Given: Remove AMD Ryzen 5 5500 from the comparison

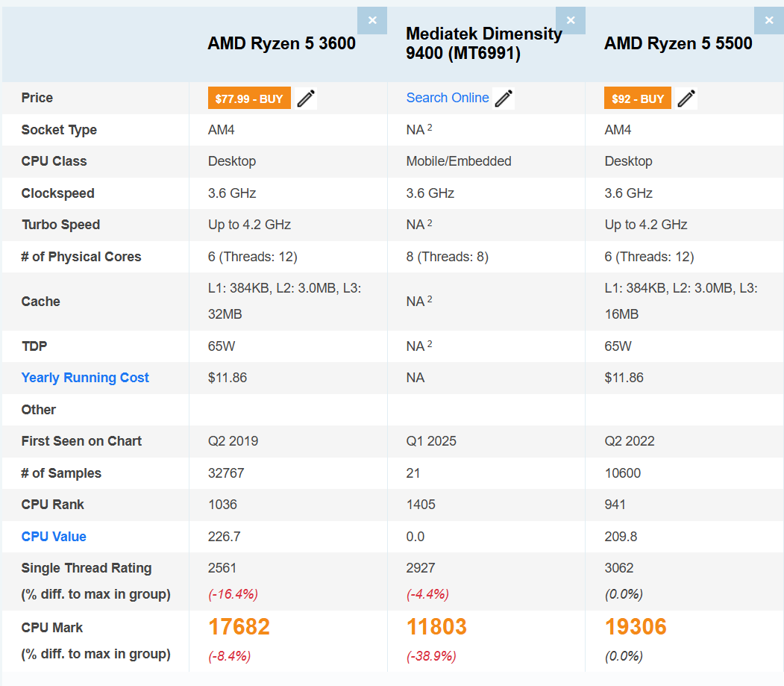Looking at the screenshot, I should pos(768,20).
